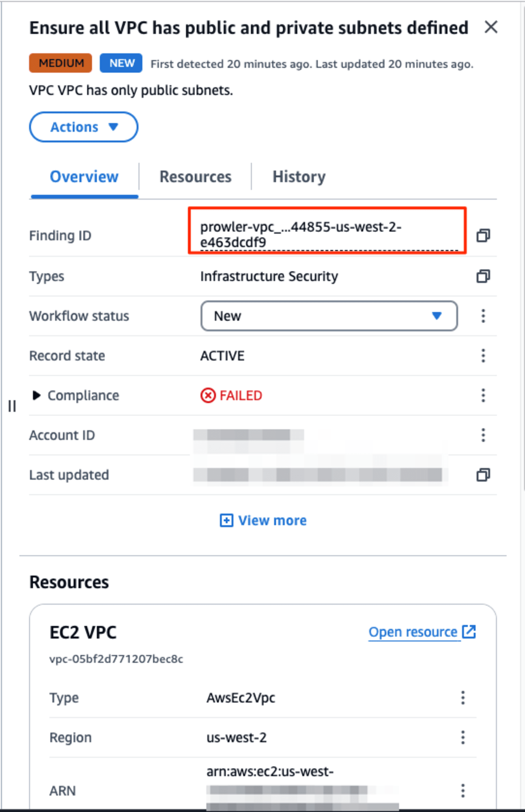Switch to the Overview tab
The image size is (525, 812).
coord(84,177)
